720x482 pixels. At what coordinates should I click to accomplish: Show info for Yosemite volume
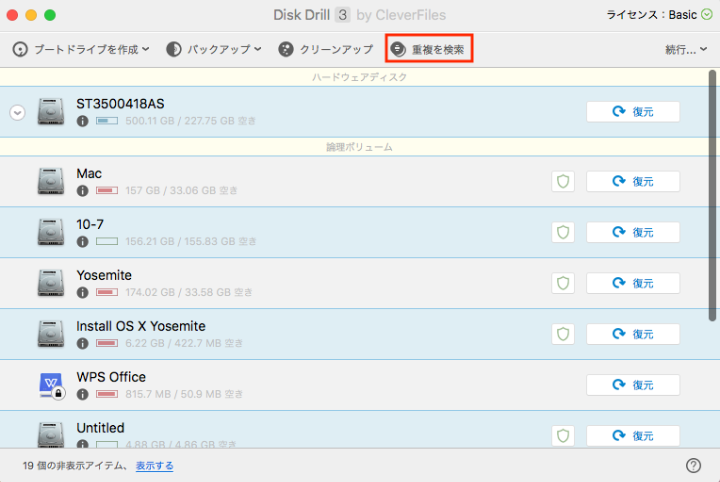coord(83,292)
